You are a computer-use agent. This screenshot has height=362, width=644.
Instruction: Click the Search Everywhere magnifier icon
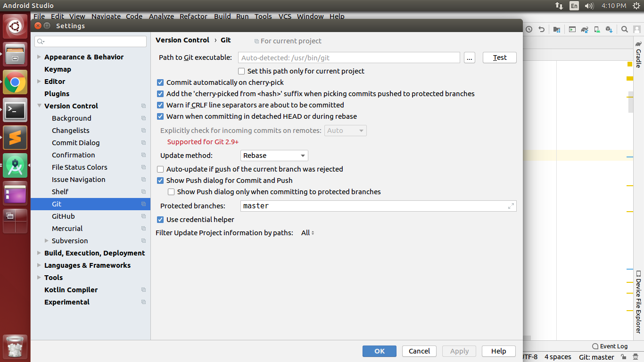[x=625, y=29]
